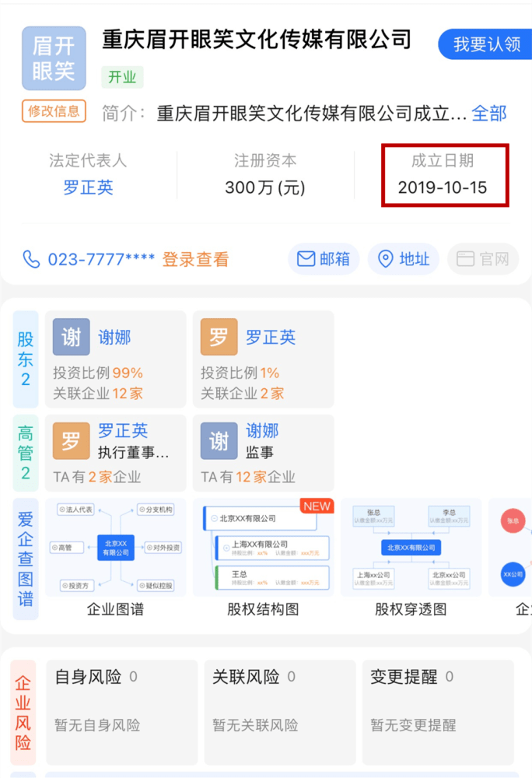Click the 眉开眼笑 company logo
Screen dimensions: 532x778
point(54,58)
